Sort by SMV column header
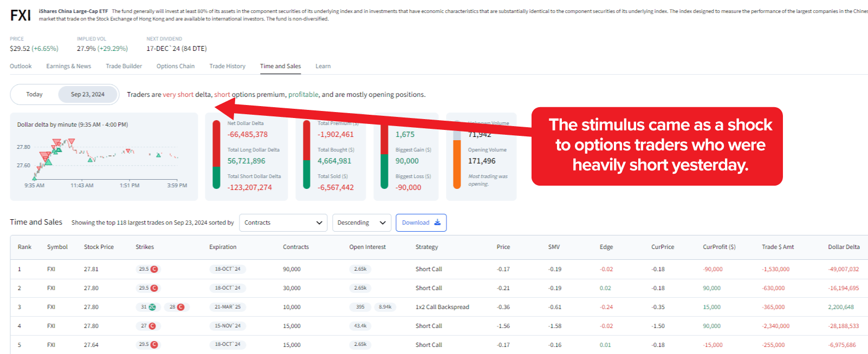The height and width of the screenshot is (354, 868). coord(554,247)
